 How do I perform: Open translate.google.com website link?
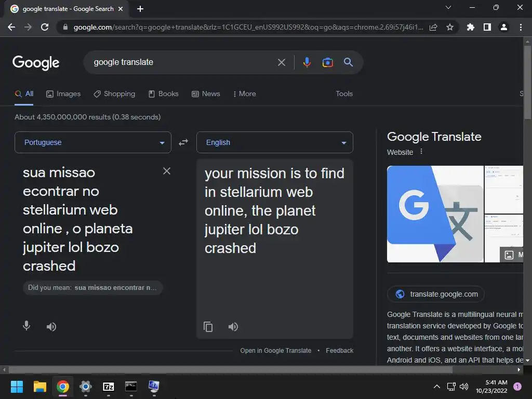(436, 294)
